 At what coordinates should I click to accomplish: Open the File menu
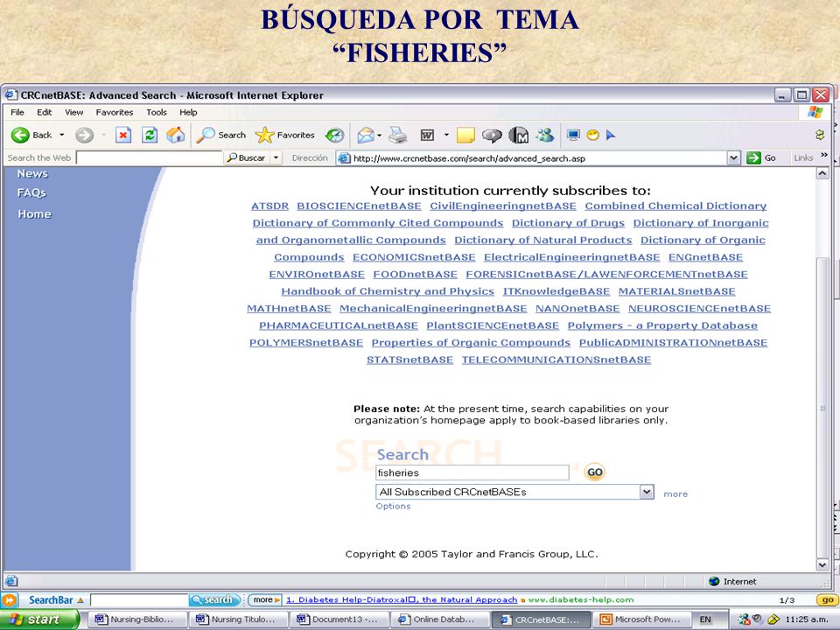click(17, 113)
